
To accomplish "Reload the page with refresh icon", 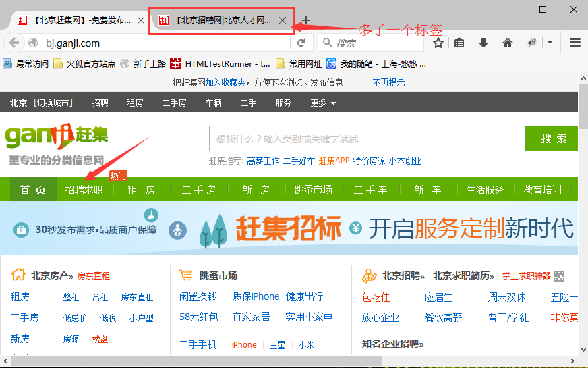I will tap(301, 43).
